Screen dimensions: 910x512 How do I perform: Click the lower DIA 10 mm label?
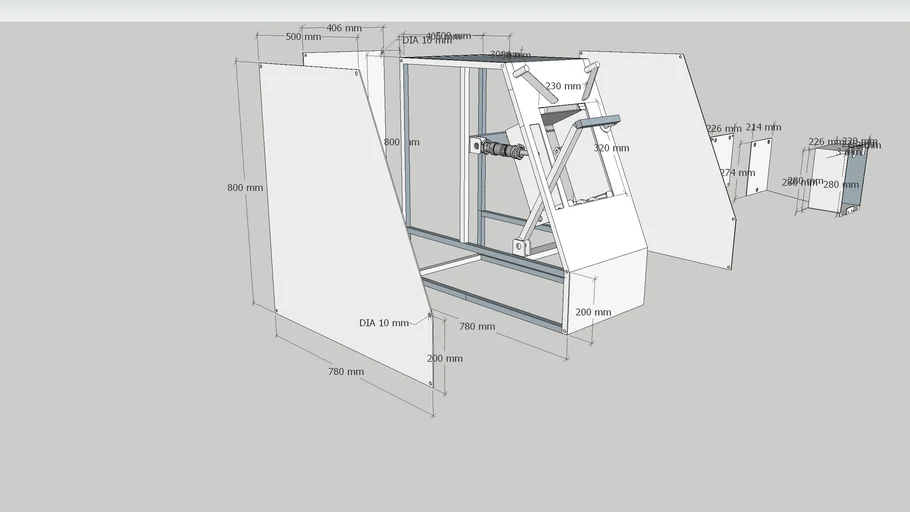384,323
